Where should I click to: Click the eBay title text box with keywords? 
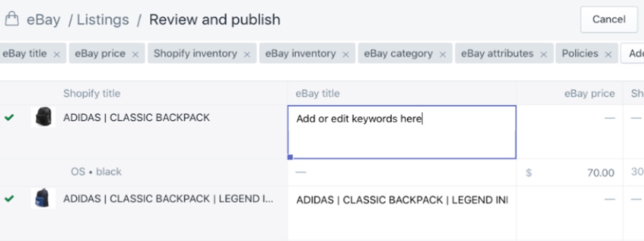coord(402,132)
